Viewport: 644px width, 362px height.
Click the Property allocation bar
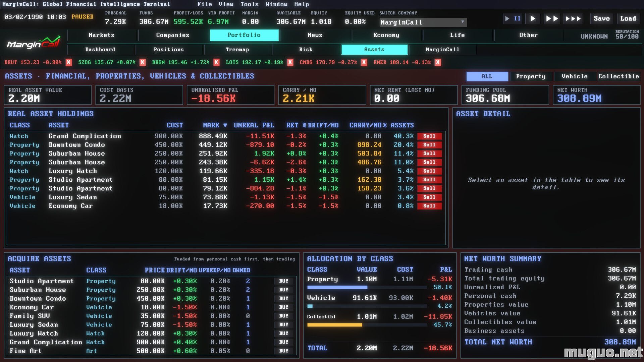point(367,287)
